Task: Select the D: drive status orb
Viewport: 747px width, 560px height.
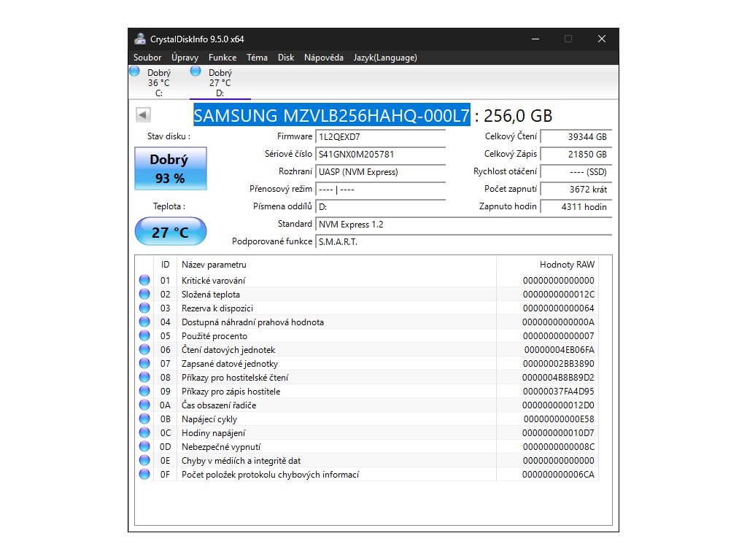Action: pos(196,71)
